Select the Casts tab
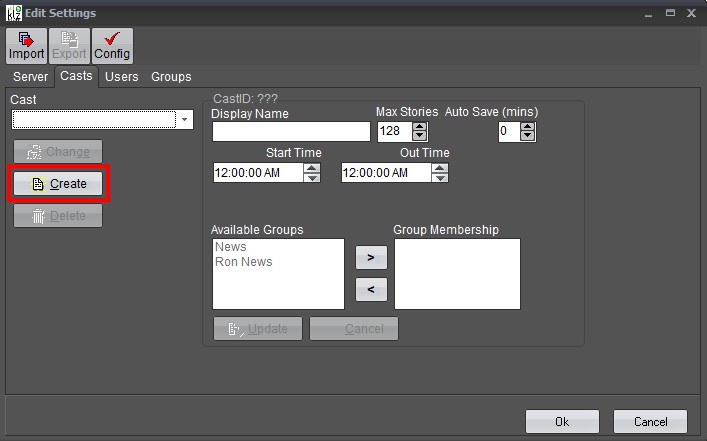 pyautogui.click(x=76, y=76)
